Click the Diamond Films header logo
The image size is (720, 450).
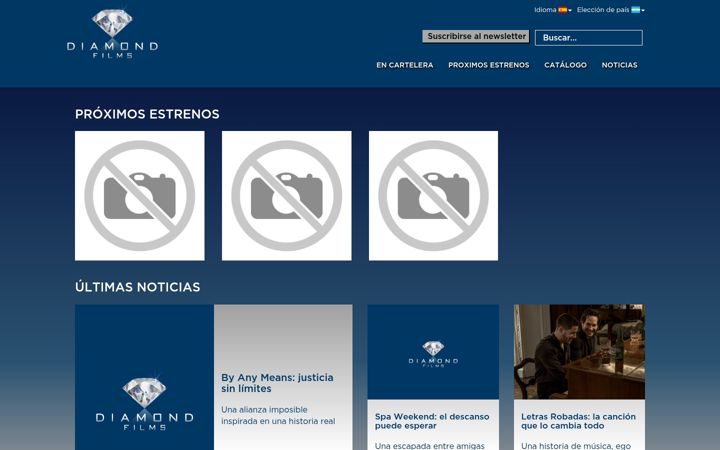[x=112, y=34]
